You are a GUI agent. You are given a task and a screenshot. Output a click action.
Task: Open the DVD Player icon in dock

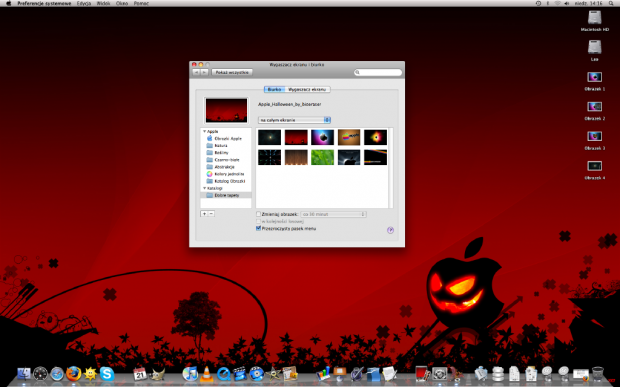(x=257, y=374)
